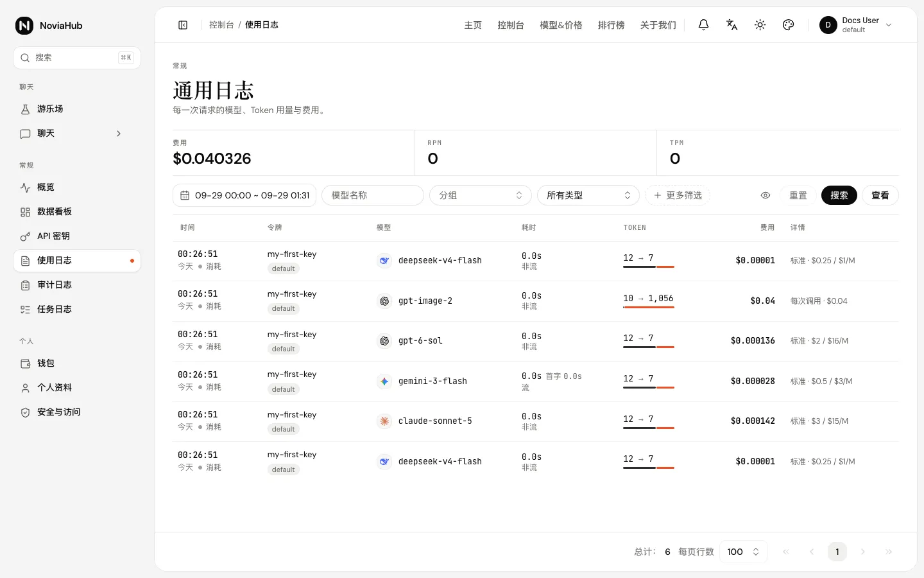Click the TOKEN column header
Screen dimensions: 924x578
635,228
